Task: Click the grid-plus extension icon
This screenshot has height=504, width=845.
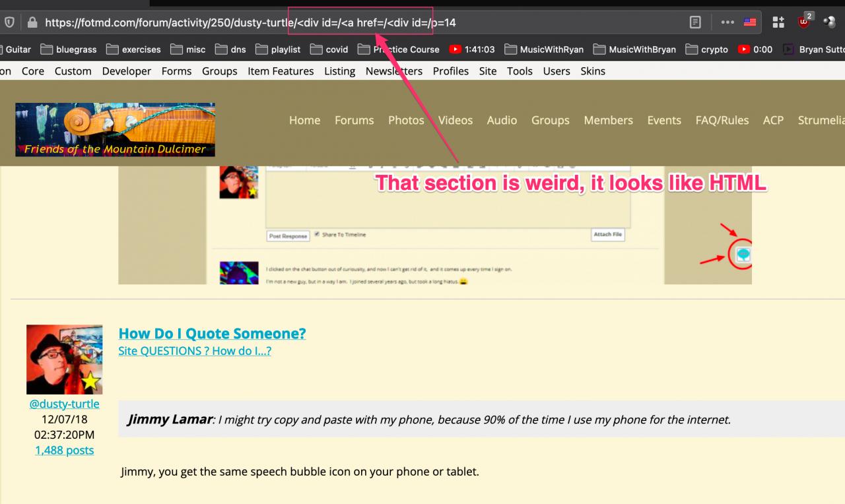Action: [778, 22]
